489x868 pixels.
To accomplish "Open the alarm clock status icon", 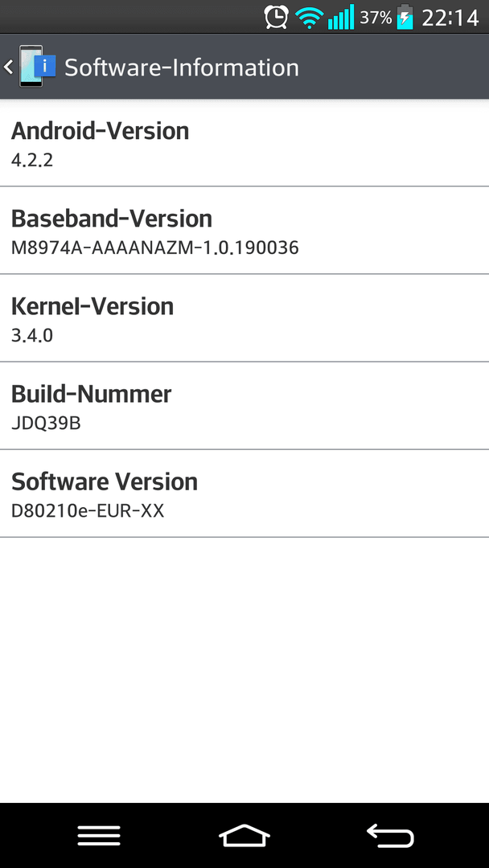I will 276,17.
